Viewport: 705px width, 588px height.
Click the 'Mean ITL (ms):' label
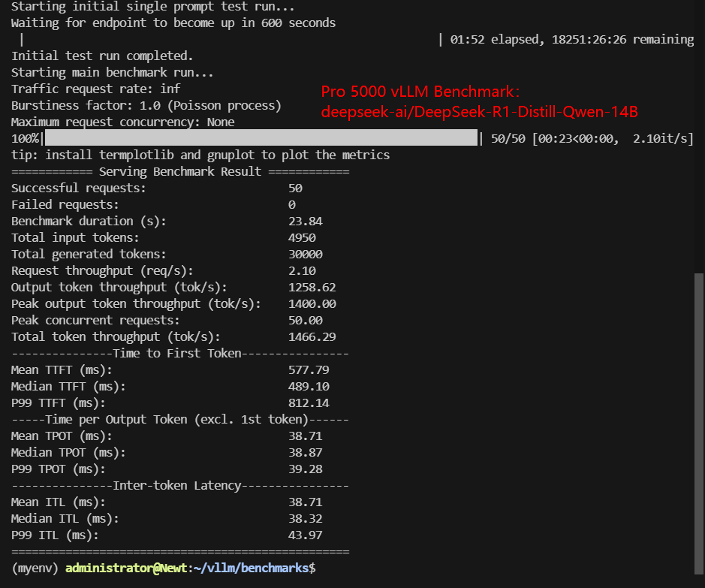pos(59,502)
